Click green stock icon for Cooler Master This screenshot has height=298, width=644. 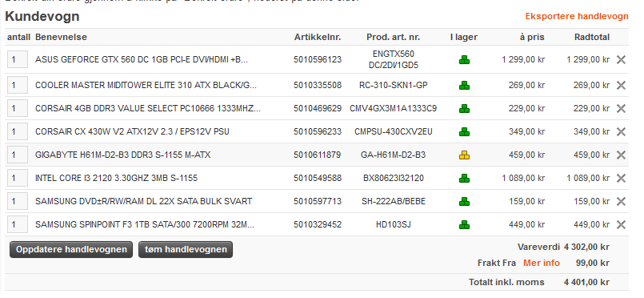[x=464, y=86]
